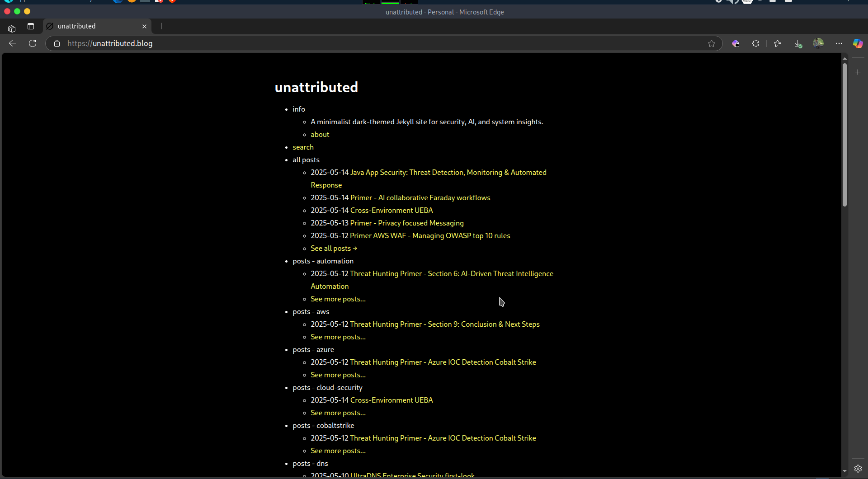The image size is (868, 479).
Task: Open the Downloads panel
Action: point(798,43)
